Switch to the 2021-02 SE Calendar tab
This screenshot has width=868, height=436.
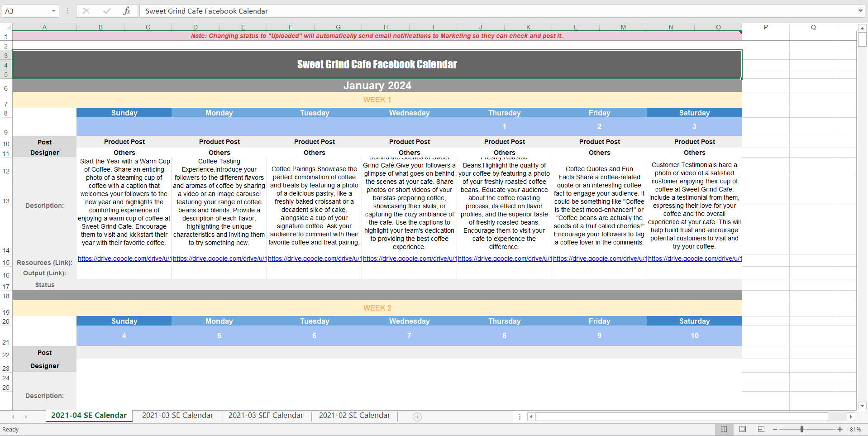click(x=354, y=415)
